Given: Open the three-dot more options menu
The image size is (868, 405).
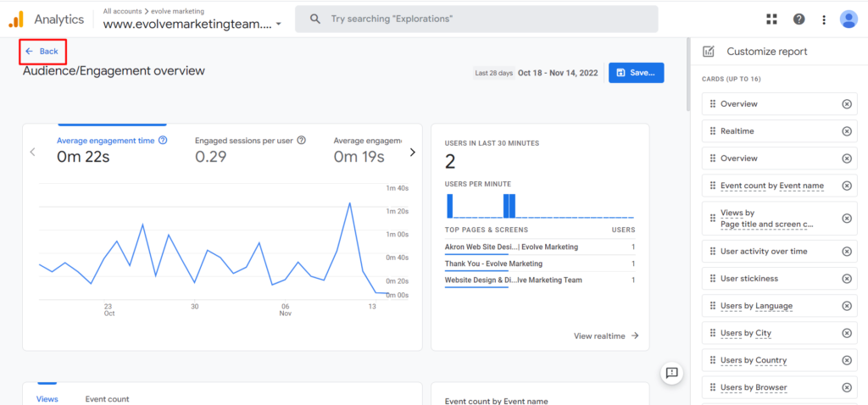Looking at the screenshot, I should (824, 19).
